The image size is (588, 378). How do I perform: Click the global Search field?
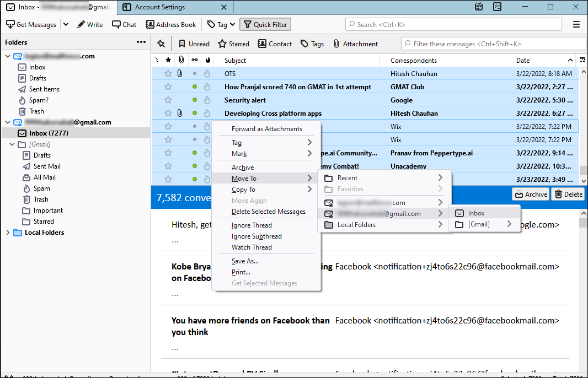coord(453,24)
